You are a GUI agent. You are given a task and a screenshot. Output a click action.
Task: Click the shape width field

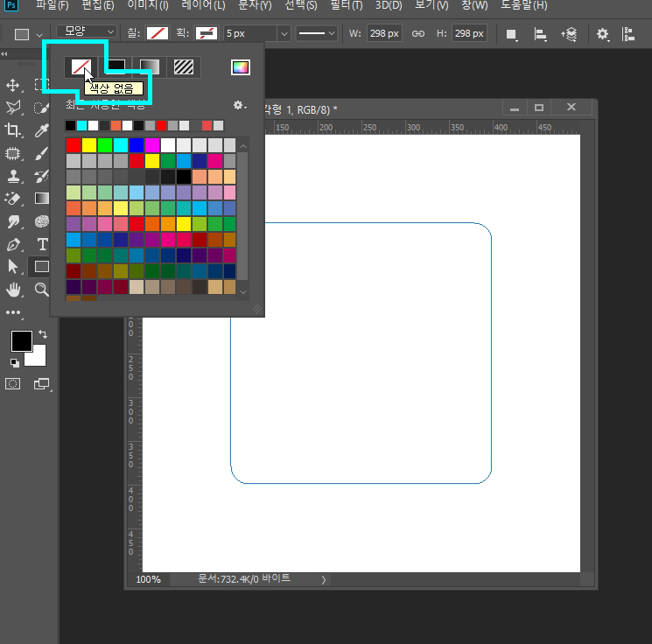click(x=384, y=33)
